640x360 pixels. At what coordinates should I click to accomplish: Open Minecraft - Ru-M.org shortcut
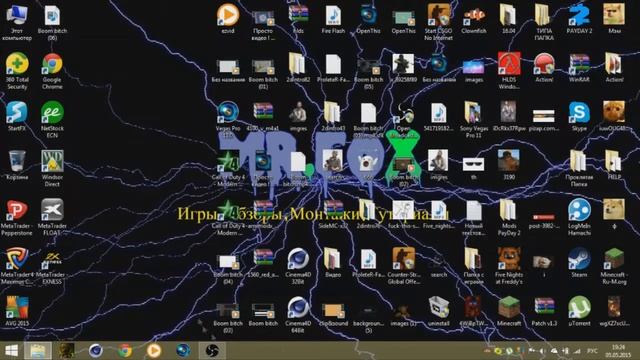(x=614, y=266)
